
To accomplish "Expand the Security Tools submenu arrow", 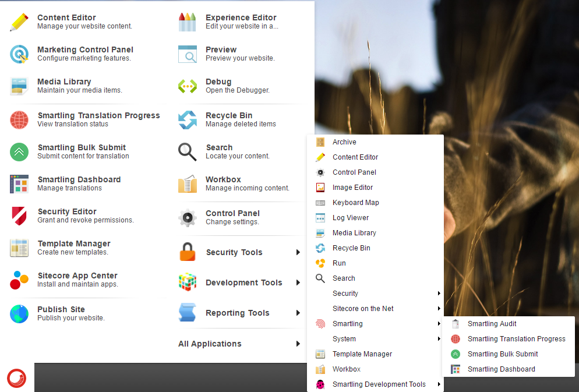I will (x=298, y=252).
